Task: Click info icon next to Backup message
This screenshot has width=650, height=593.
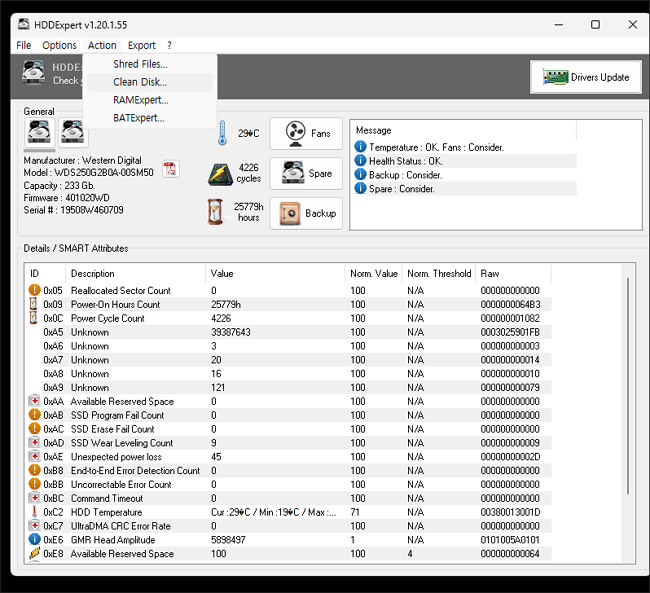Action: [x=360, y=174]
